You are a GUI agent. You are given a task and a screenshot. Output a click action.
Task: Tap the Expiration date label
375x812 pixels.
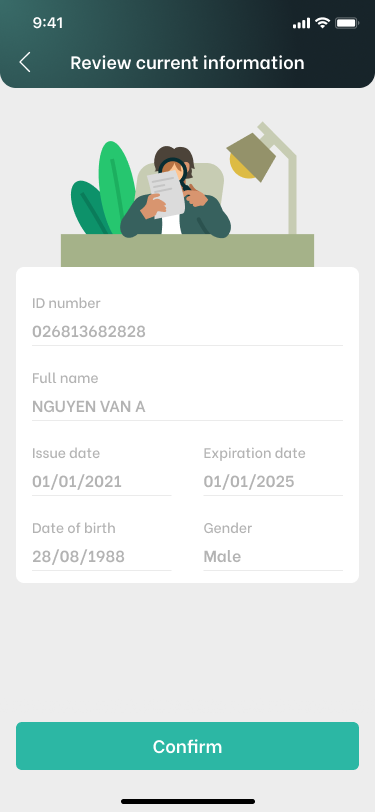[254, 454]
